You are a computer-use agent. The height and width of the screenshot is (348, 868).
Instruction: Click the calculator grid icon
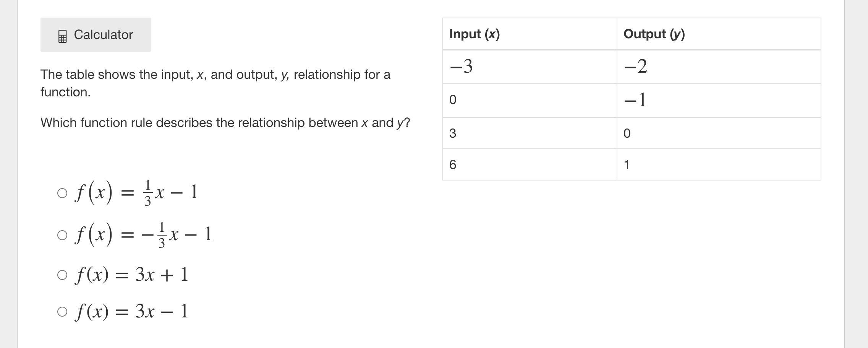[62, 36]
